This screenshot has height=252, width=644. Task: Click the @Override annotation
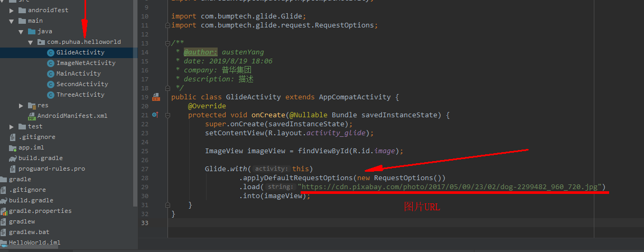[x=207, y=106]
